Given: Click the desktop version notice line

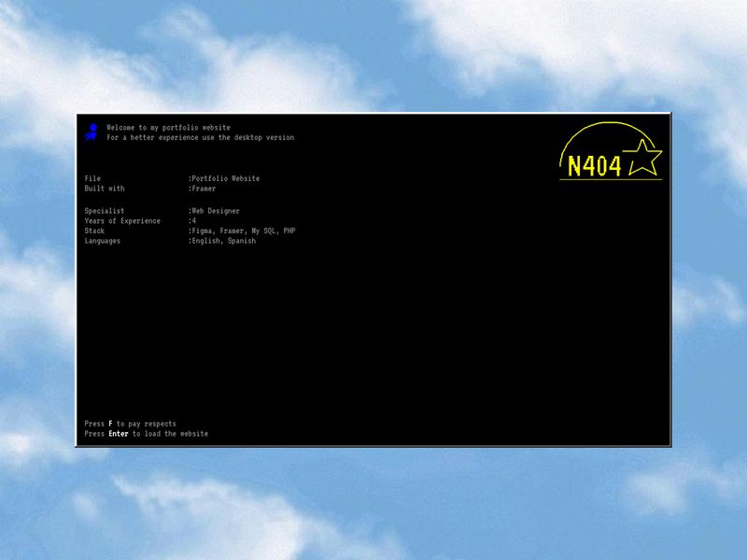Looking at the screenshot, I should point(201,137).
